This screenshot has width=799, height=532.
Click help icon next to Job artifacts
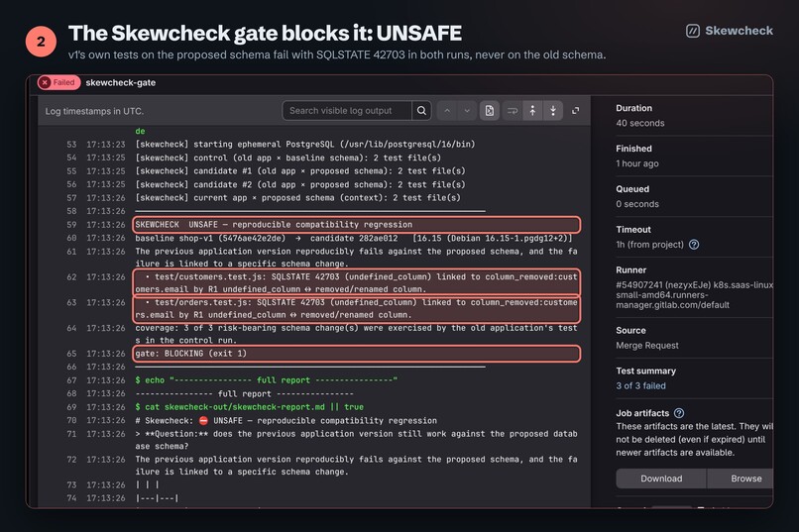pyautogui.click(x=679, y=413)
